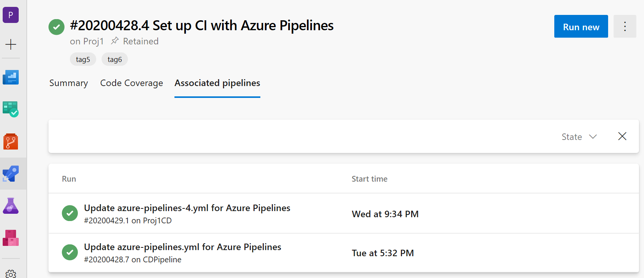Toggle the green check beside the build title
Image resolution: width=644 pixels, height=278 pixels.
(56, 27)
